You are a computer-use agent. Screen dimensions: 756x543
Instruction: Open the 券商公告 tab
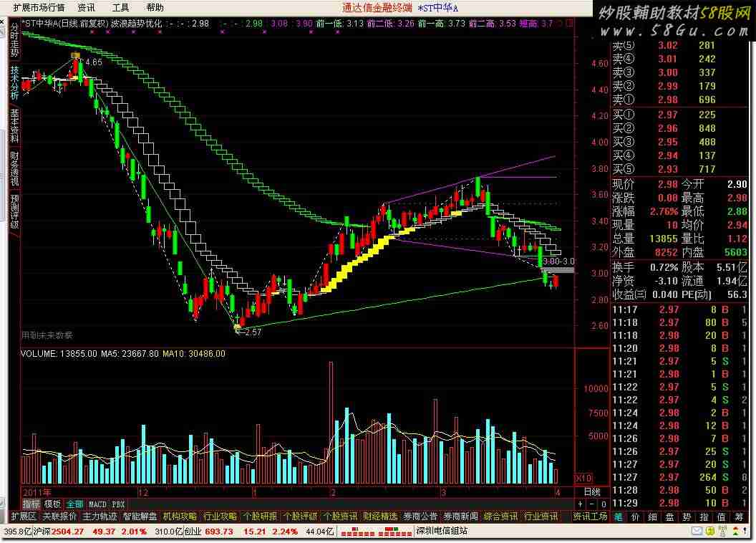tap(420, 516)
